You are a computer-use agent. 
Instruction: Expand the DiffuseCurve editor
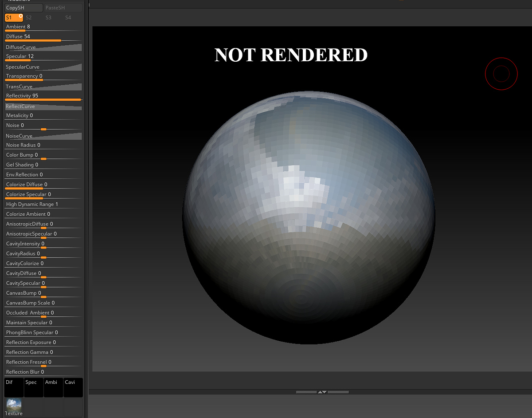tap(43, 47)
